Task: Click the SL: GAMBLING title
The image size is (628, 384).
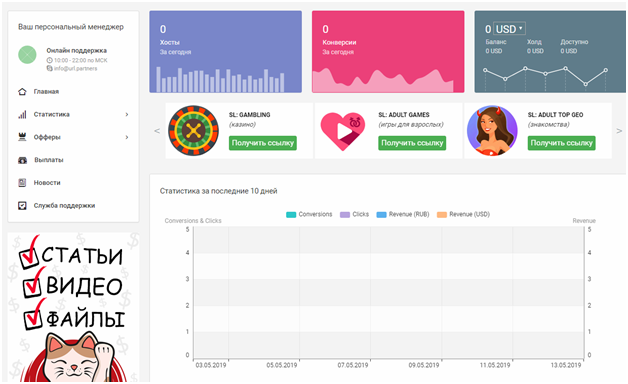Action: [x=250, y=115]
